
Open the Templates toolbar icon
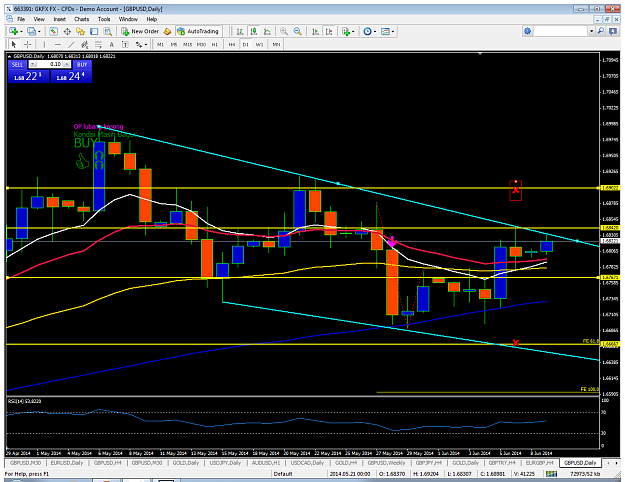click(385, 31)
